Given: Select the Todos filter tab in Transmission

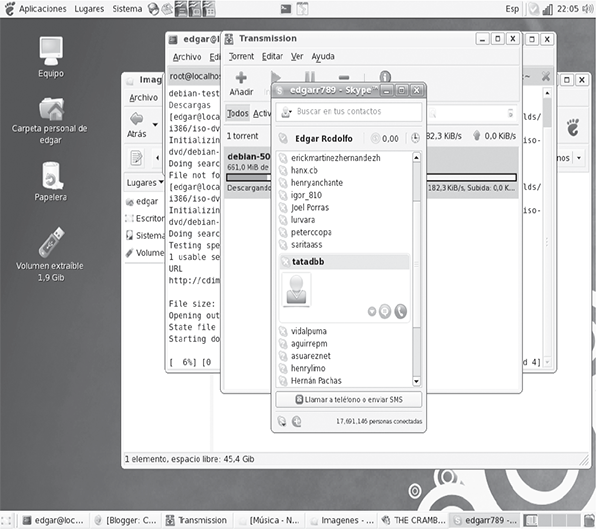Looking at the screenshot, I should [x=237, y=113].
